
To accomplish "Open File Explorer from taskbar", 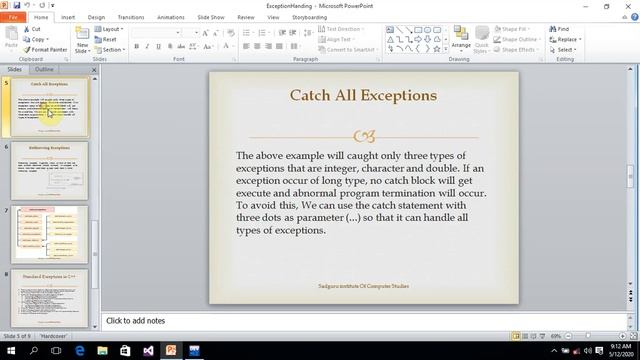I will [102, 351].
